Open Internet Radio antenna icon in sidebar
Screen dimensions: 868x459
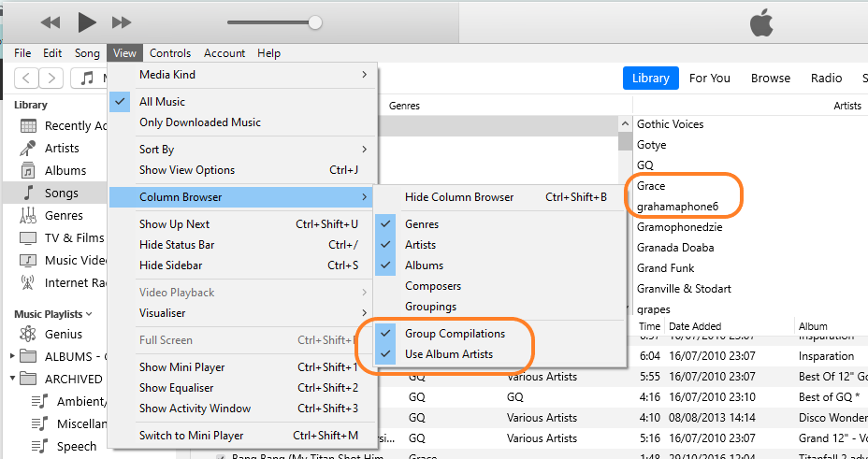point(27,282)
